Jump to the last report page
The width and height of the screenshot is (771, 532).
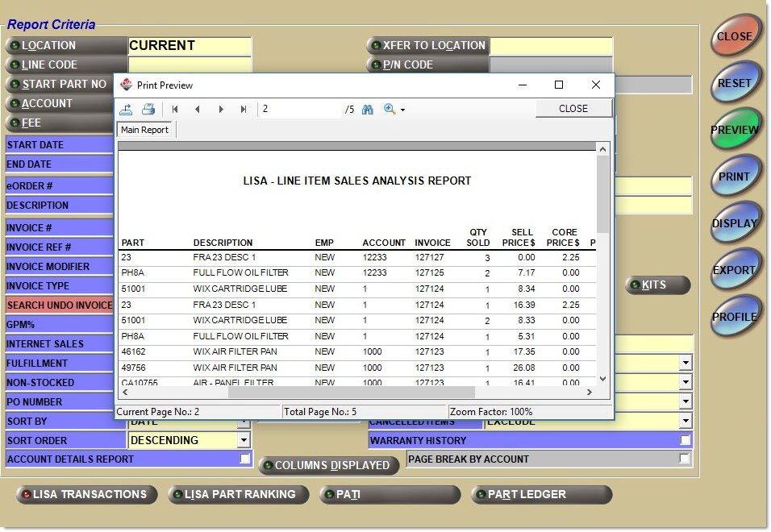[244, 110]
